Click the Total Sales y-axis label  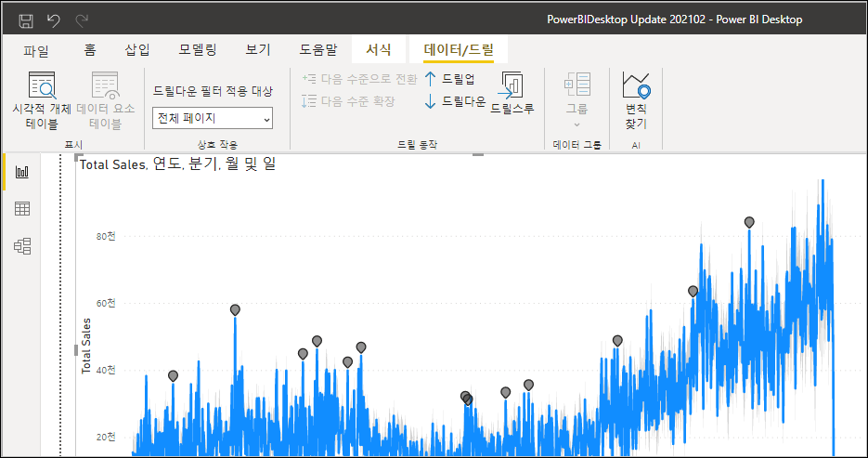(x=86, y=346)
